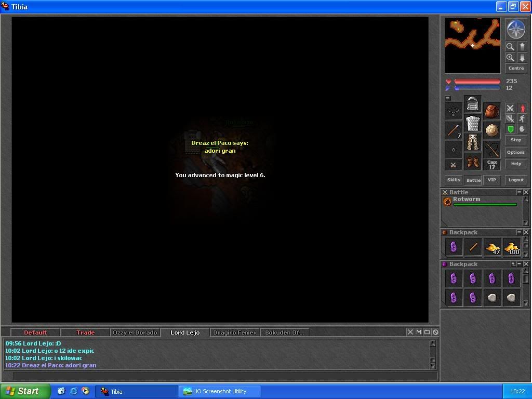
Task: Open the Options dialog
Action: click(516, 152)
